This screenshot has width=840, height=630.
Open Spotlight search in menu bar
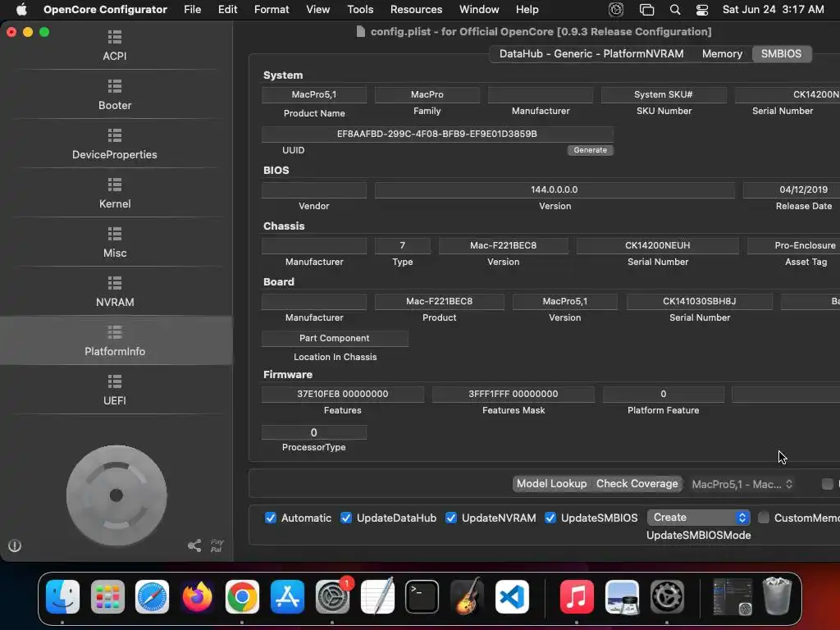point(675,10)
